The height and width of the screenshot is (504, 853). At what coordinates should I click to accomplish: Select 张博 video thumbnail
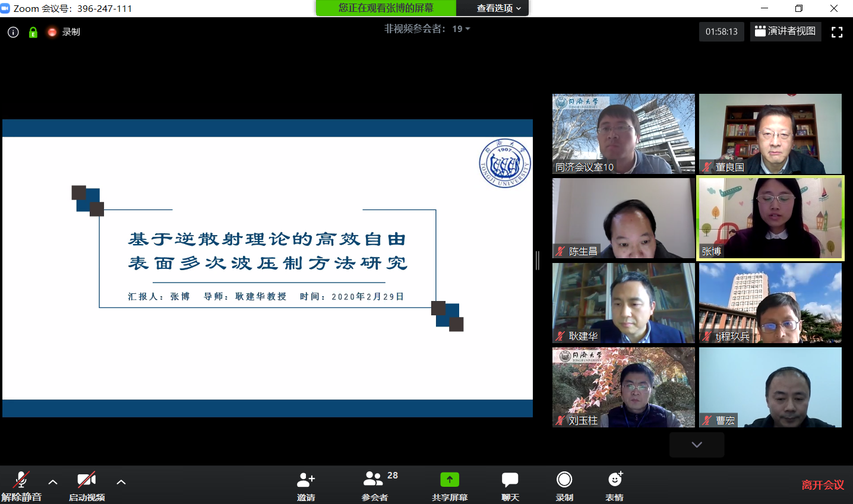770,218
